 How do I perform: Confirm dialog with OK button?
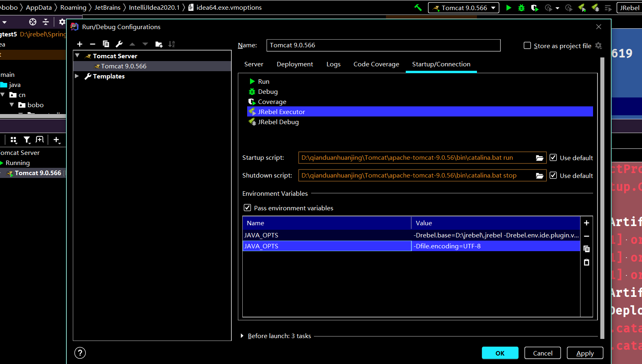pyautogui.click(x=500, y=353)
